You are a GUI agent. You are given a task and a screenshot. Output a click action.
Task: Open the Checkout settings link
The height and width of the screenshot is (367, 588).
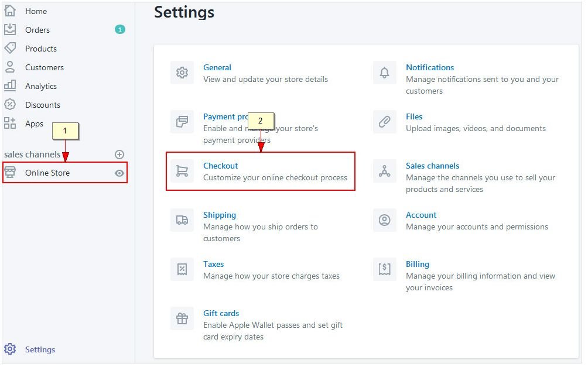(x=221, y=166)
